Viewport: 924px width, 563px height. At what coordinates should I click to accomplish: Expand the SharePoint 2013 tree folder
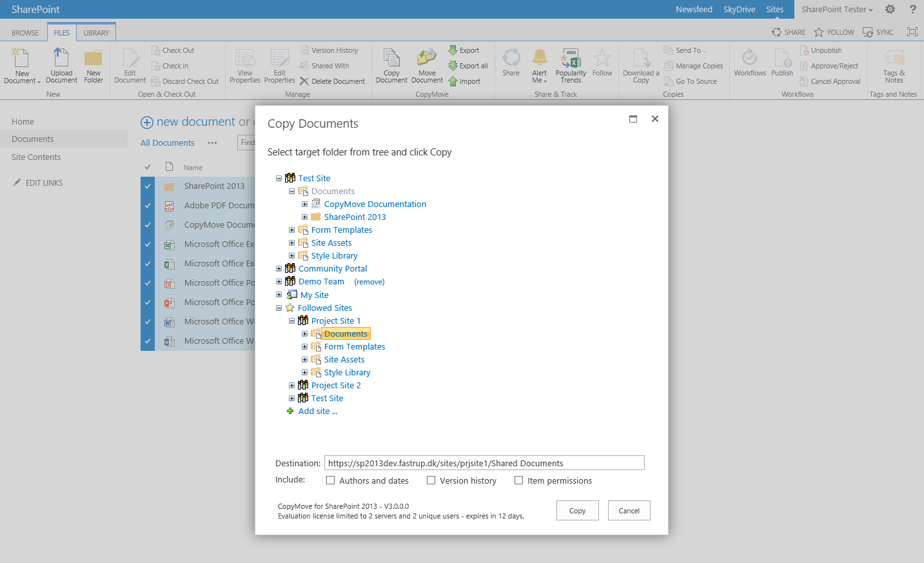coord(304,217)
